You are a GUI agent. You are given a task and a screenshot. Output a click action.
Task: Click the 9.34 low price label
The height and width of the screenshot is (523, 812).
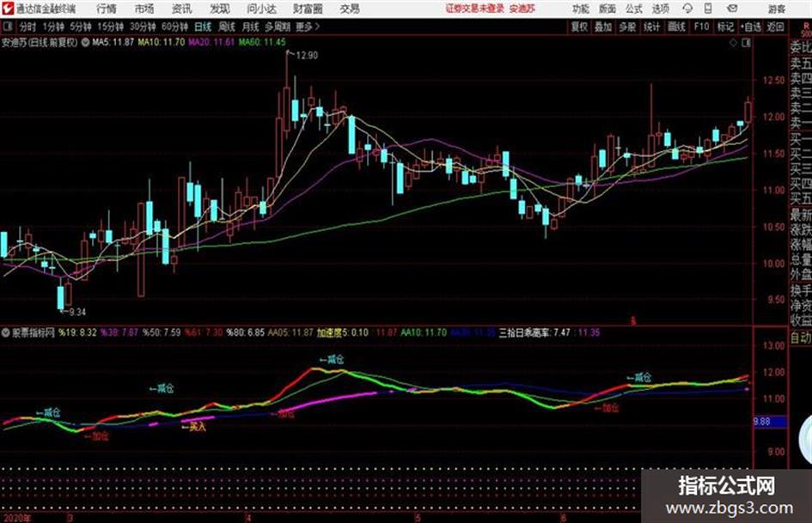click(76, 313)
